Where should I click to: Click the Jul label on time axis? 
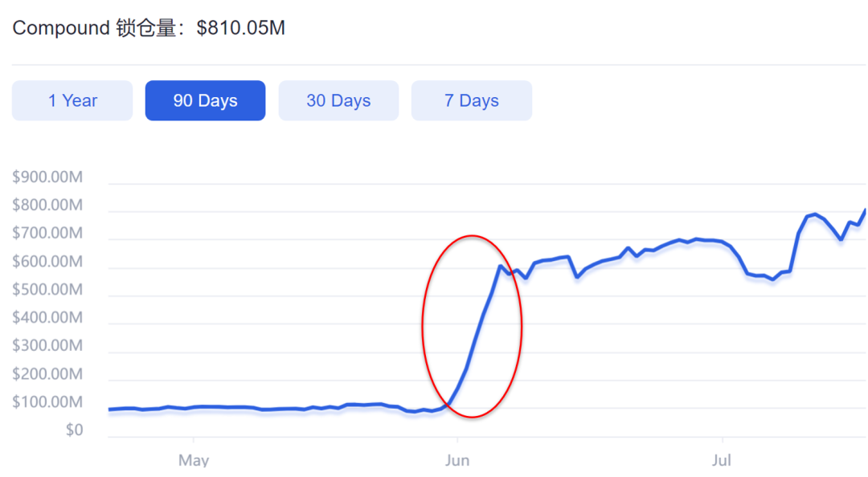722,460
